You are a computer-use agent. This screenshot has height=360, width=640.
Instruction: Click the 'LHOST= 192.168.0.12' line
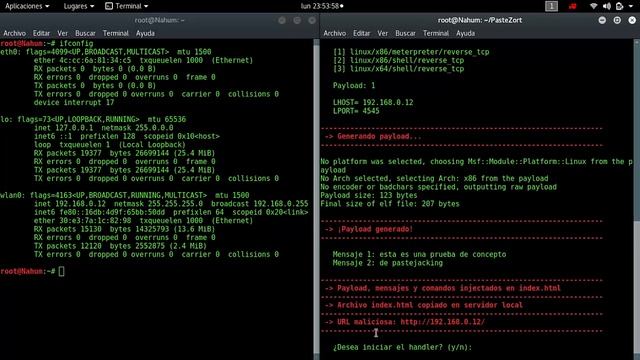point(373,102)
